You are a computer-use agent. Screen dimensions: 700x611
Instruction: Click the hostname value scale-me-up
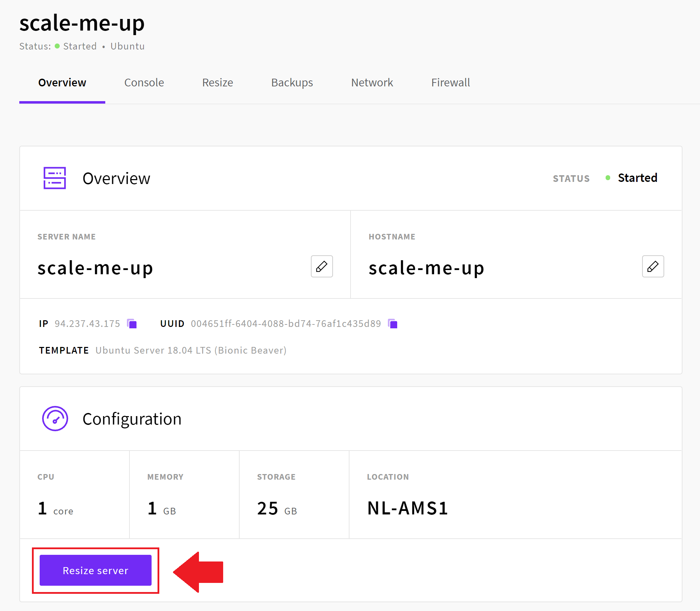point(427,268)
